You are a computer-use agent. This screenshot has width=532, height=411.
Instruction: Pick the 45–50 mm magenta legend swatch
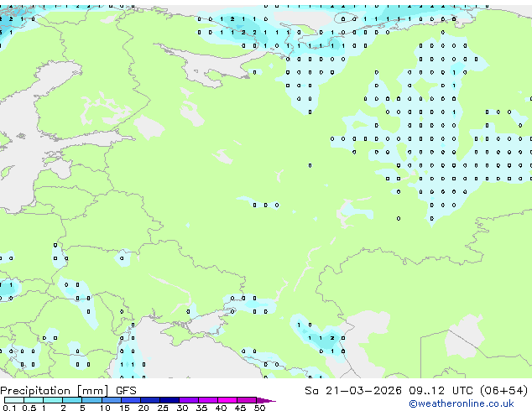tap(247, 400)
